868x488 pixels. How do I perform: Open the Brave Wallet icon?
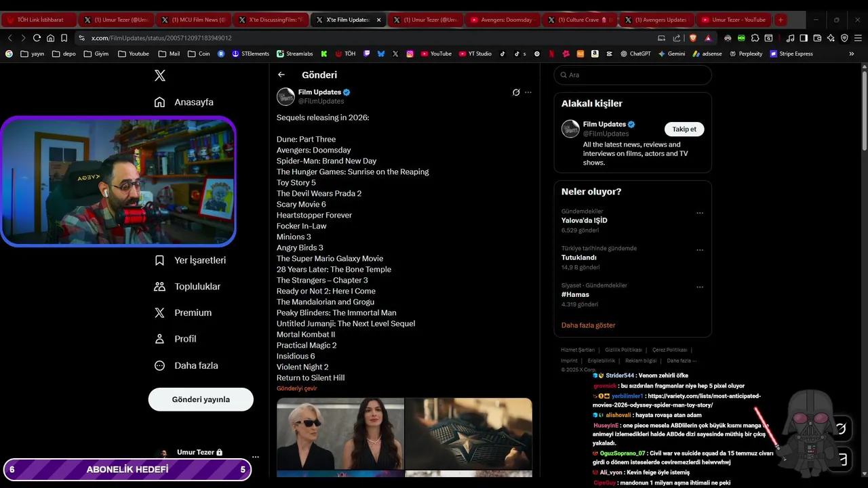click(817, 38)
